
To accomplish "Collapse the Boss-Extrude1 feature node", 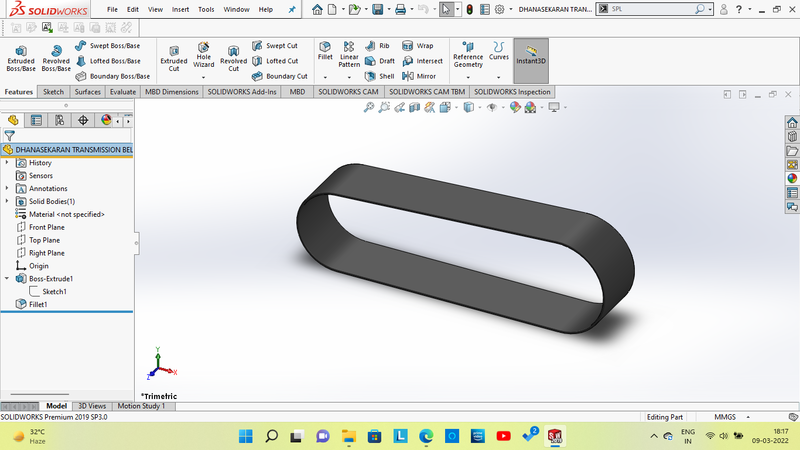I will [8, 279].
